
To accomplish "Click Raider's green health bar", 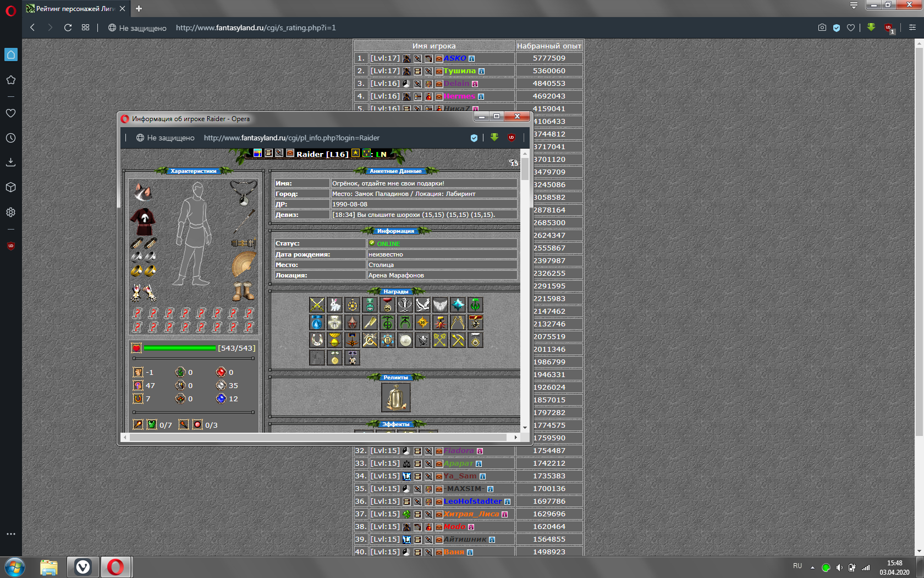I will point(180,348).
